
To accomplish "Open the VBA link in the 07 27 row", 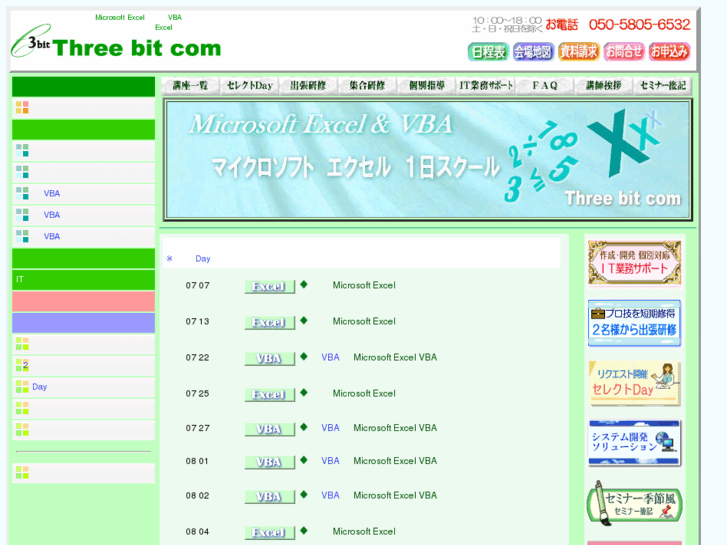I will point(331,428).
